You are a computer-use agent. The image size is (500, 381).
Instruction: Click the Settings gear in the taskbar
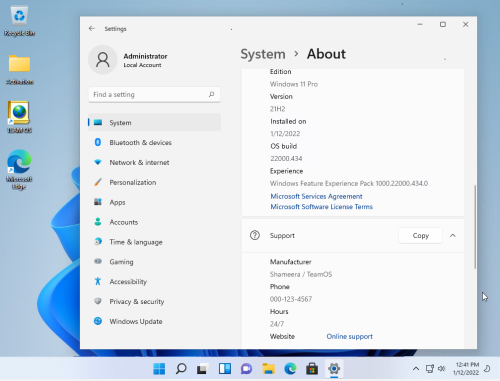334,369
